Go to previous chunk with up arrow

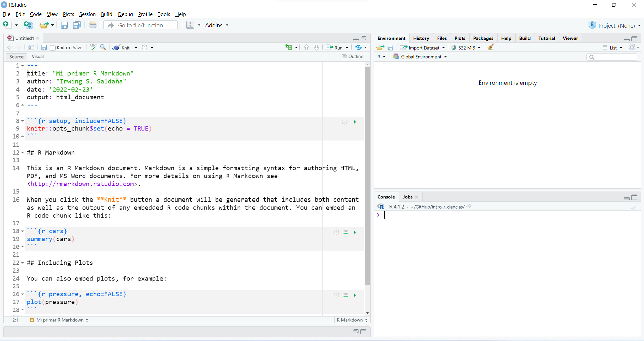pyautogui.click(x=306, y=48)
